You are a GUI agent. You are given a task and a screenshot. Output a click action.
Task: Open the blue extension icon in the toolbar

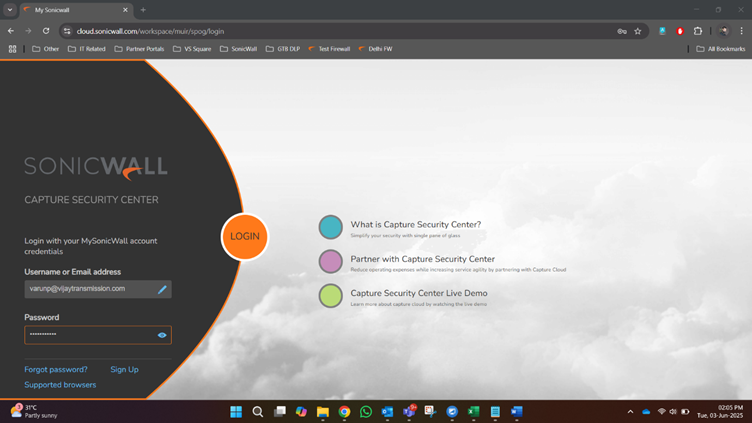pos(662,31)
